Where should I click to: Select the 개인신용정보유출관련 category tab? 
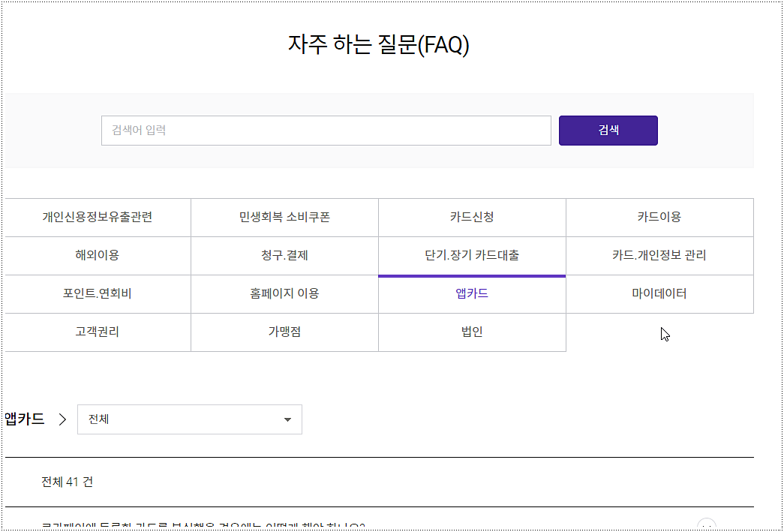pos(97,217)
